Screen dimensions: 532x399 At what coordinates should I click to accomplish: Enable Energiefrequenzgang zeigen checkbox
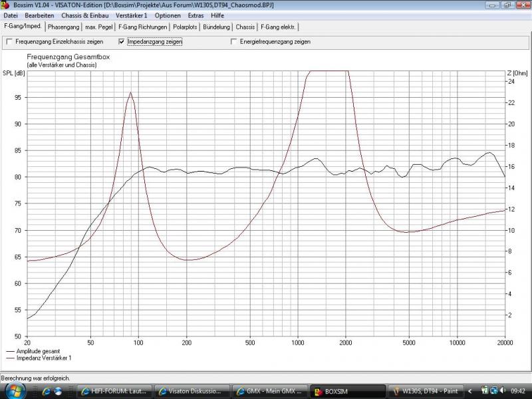click(233, 42)
